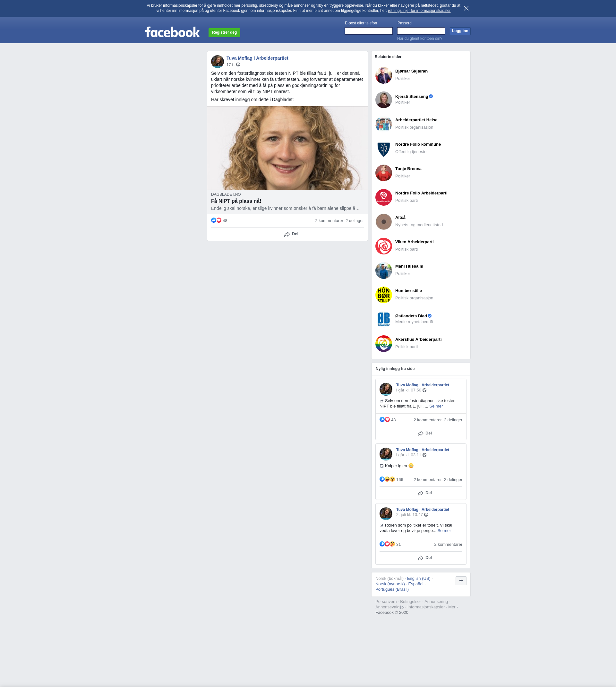Click the Passord input field
This screenshot has height=687, width=616.
[x=421, y=31]
